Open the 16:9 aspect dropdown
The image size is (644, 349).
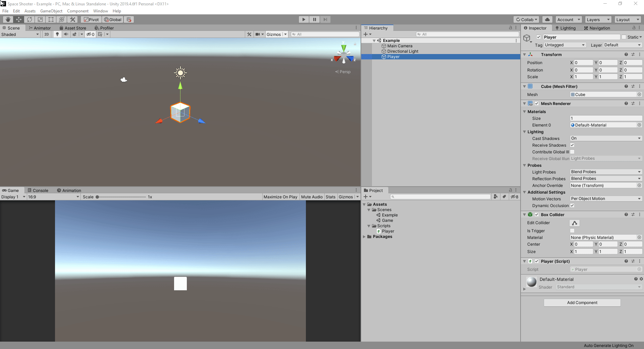[x=54, y=197]
